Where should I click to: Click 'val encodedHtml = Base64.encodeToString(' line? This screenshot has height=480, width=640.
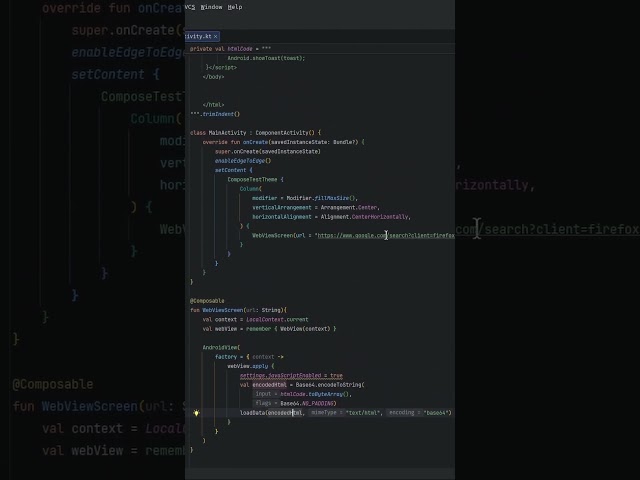[302, 385]
